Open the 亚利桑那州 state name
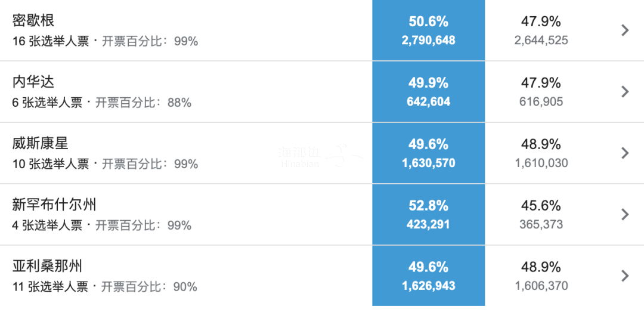Viewport: 644px width, 312px height. [47, 267]
